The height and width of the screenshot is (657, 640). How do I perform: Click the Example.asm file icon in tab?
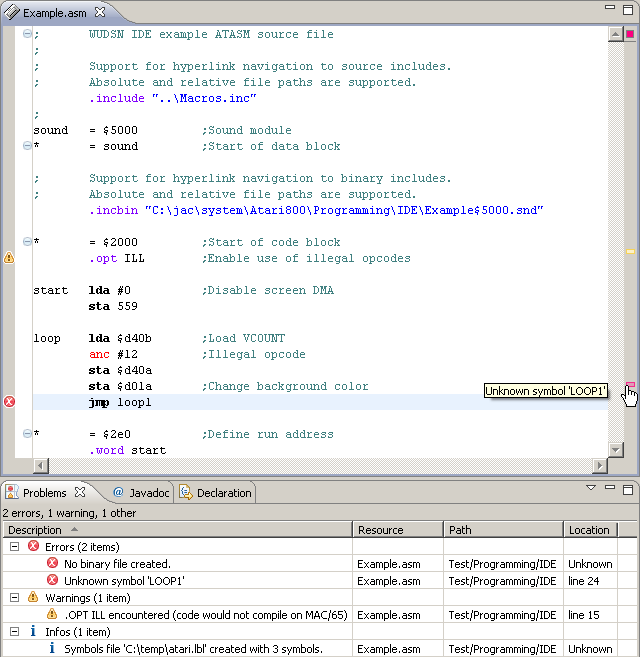point(12,12)
